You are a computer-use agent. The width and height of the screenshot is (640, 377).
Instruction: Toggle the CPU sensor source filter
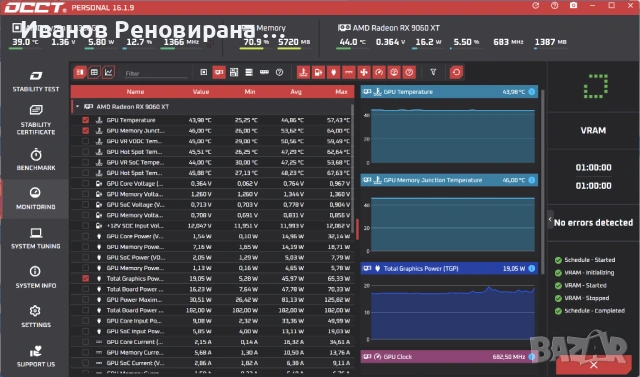click(x=204, y=73)
